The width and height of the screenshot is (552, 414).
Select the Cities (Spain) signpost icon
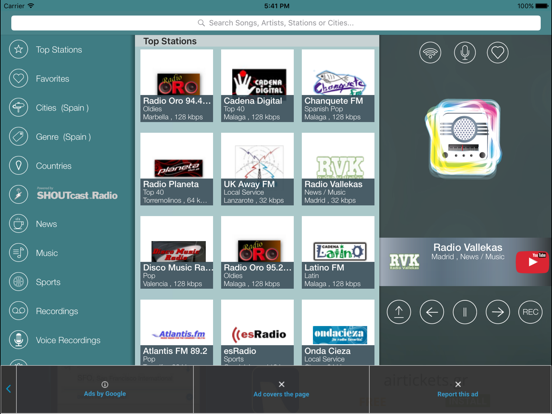click(18, 107)
